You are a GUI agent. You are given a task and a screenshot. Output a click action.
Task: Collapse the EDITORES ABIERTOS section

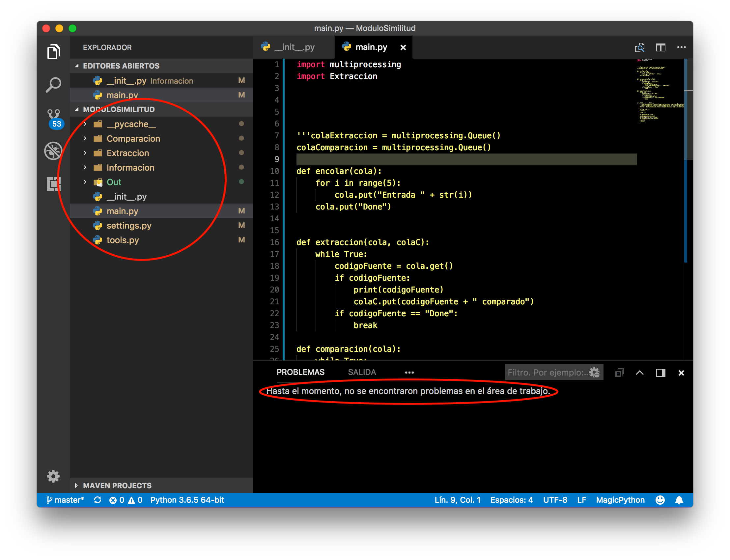[x=161, y=66]
